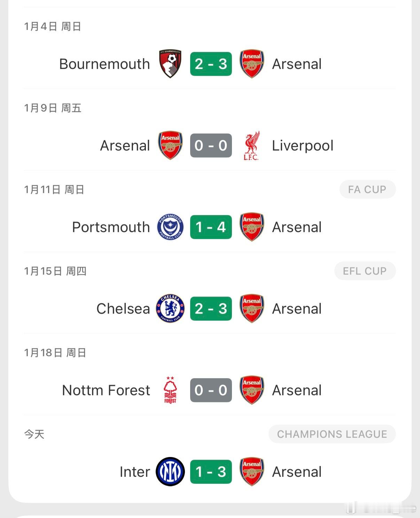Tap Arsenal crest in the Inter match
The width and height of the screenshot is (420, 518).
click(x=252, y=472)
